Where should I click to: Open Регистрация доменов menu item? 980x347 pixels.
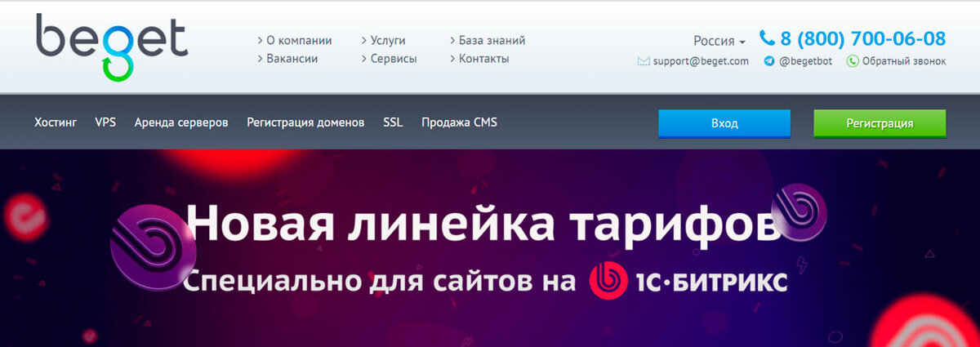(x=306, y=122)
